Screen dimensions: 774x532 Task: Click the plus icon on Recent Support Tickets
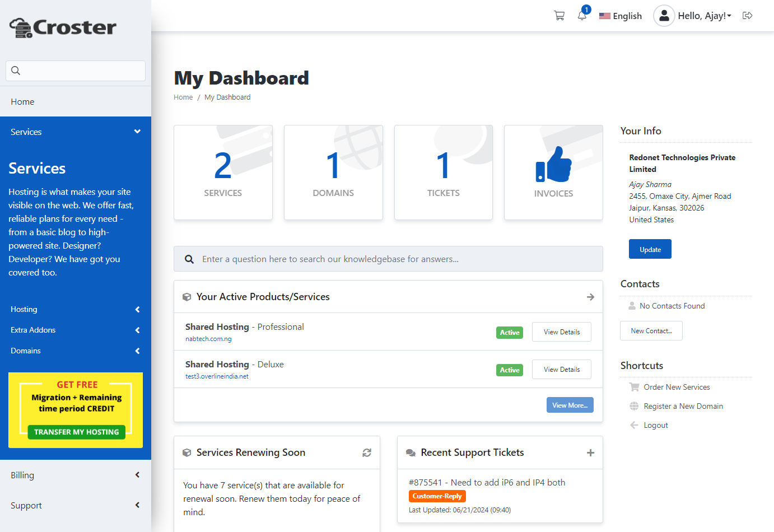point(590,452)
